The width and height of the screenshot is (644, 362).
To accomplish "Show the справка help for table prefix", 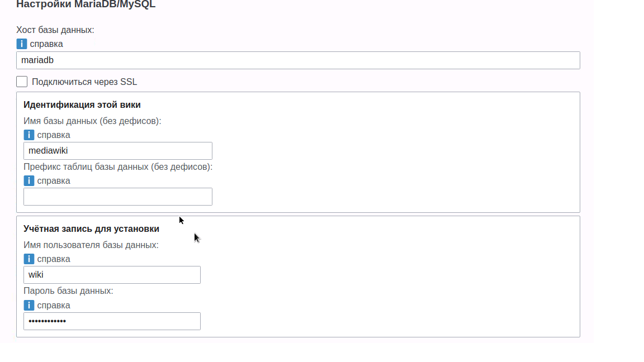I will pos(54,180).
